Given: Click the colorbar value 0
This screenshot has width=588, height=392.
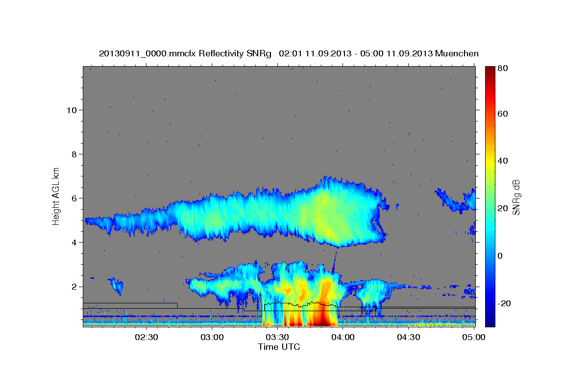Looking at the screenshot, I should click(x=501, y=256).
